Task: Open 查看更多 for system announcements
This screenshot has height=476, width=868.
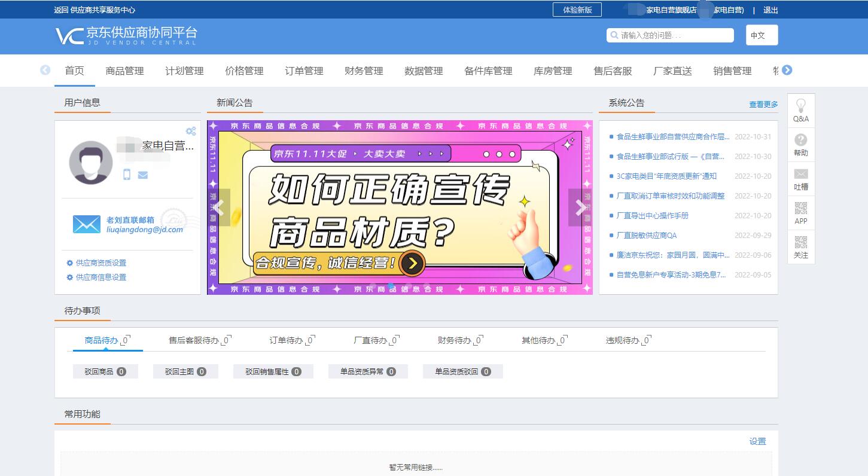Action: point(762,103)
